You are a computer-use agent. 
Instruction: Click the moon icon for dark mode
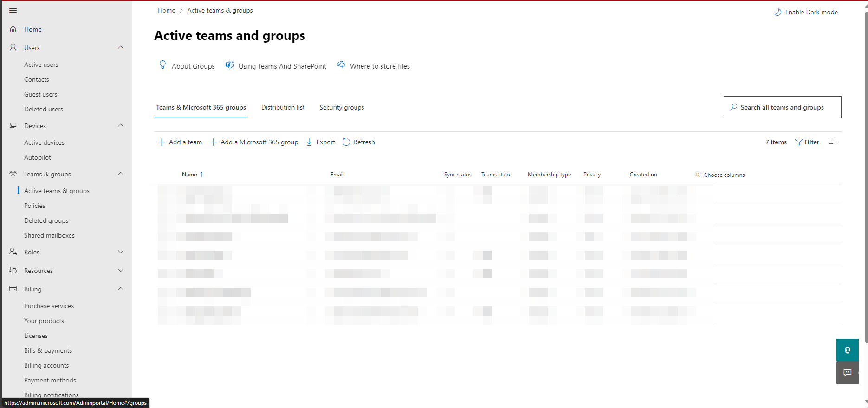[777, 12]
